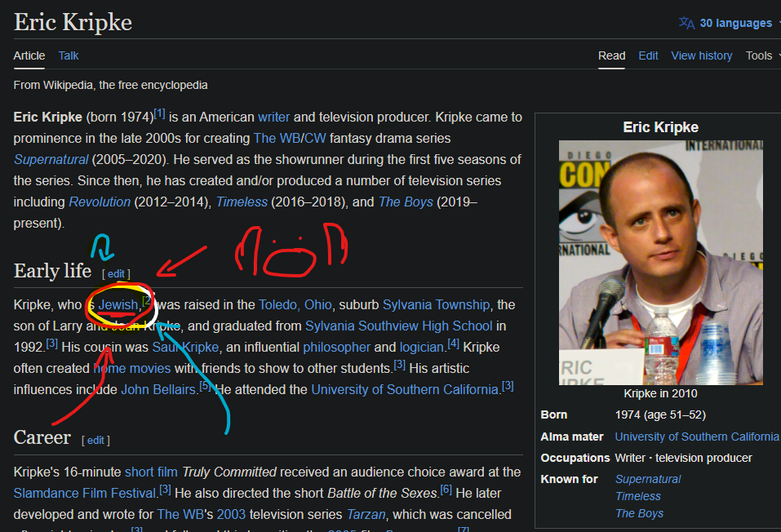Image resolution: width=781 pixels, height=532 pixels.
Task: Open The Boys link in intro paragraph
Action: [406, 202]
